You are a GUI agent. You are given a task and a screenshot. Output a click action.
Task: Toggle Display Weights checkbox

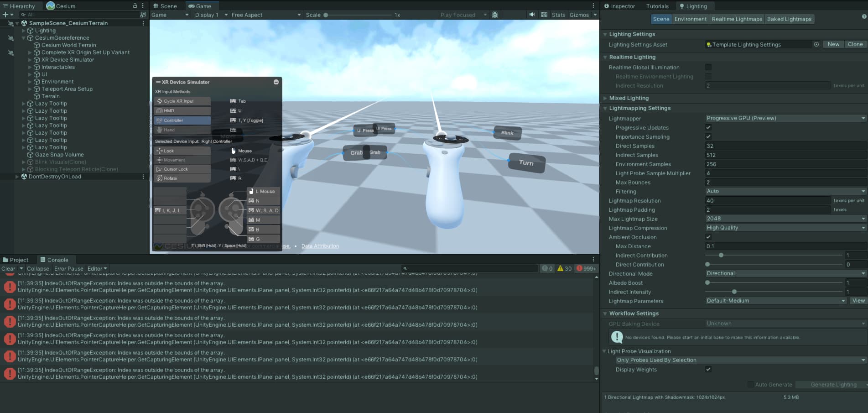(x=708, y=370)
